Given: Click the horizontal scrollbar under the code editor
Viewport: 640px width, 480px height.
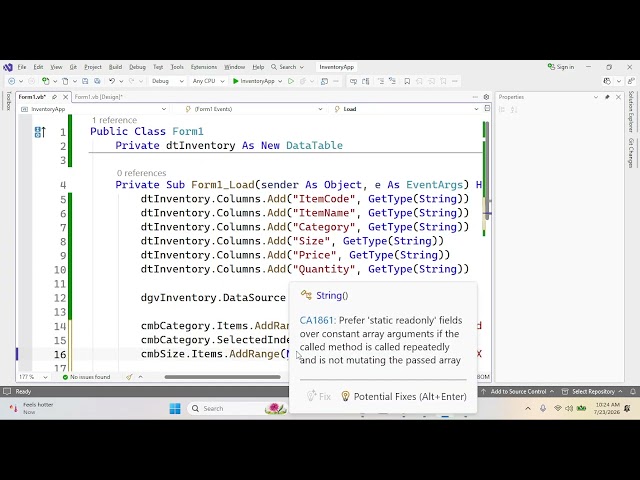Looking at the screenshot, I should [222, 377].
